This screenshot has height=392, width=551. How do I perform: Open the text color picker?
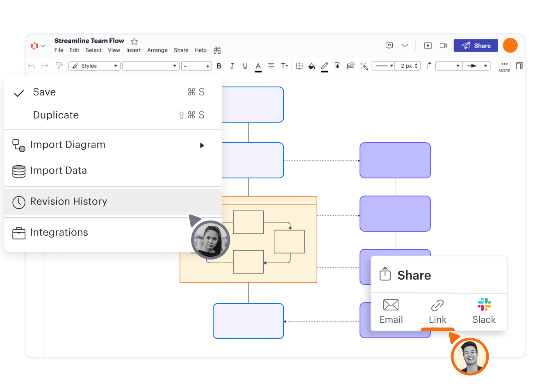tap(258, 66)
